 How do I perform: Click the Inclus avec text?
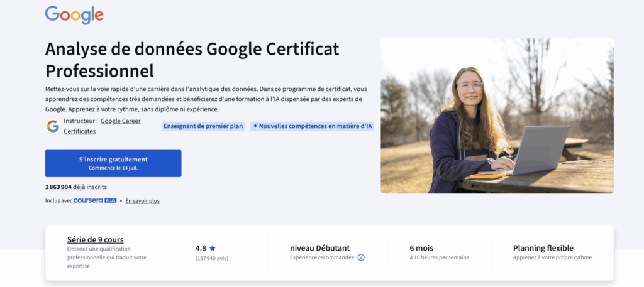coord(58,201)
